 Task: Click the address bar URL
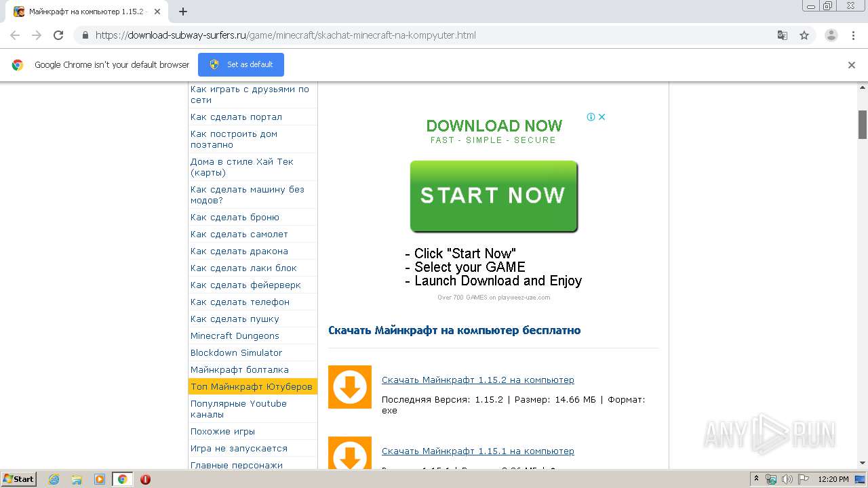pyautogui.click(x=285, y=35)
